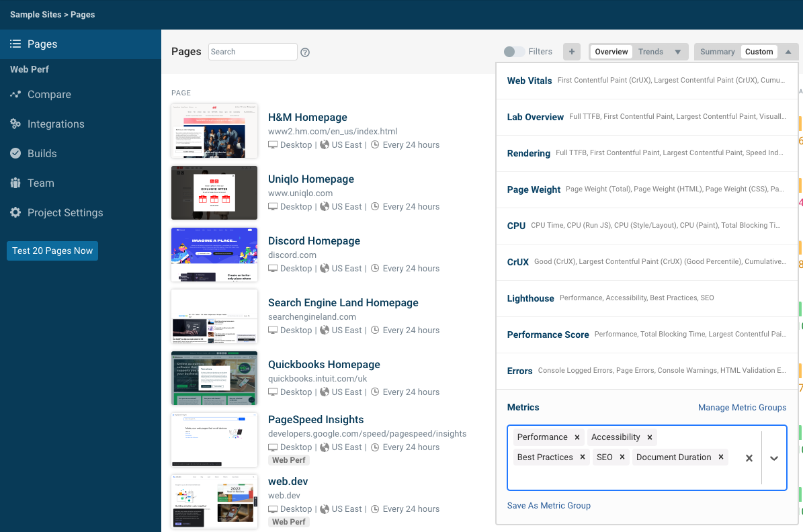Open the Search Engine Land Homepage link

[x=343, y=303]
